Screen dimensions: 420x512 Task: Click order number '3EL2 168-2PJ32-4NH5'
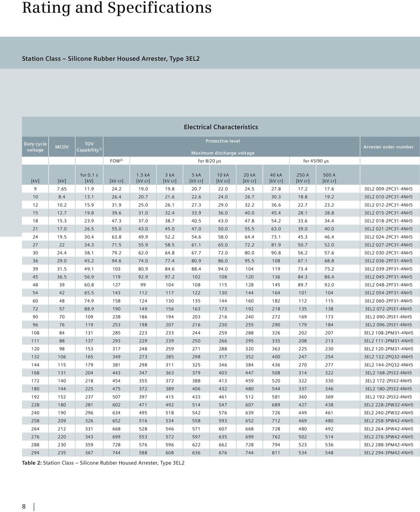point(388,373)
